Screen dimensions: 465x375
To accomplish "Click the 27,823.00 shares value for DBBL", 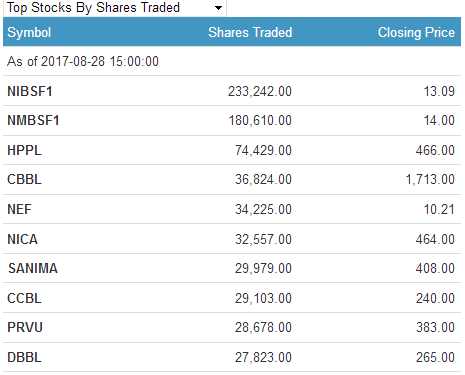I will (x=263, y=357).
